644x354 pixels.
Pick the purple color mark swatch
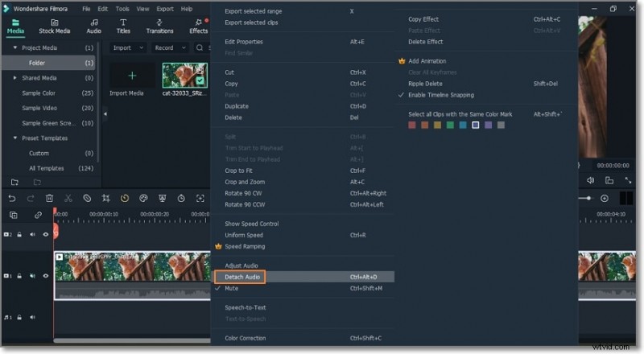pos(488,126)
